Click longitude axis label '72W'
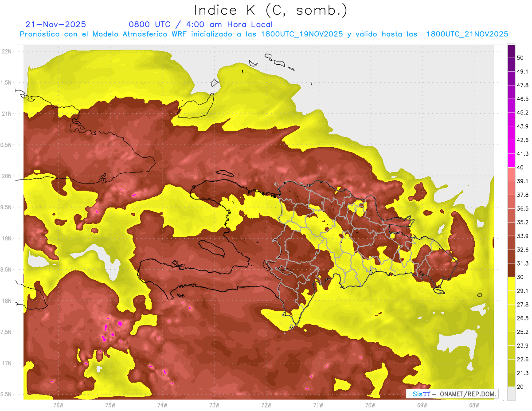 (x=266, y=405)
